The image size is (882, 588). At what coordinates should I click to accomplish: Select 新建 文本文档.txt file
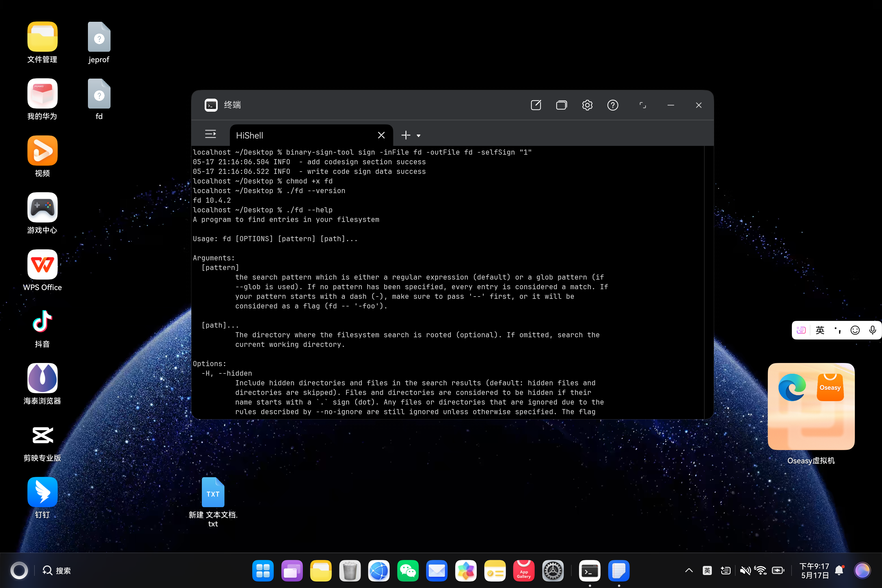[x=213, y=503]
